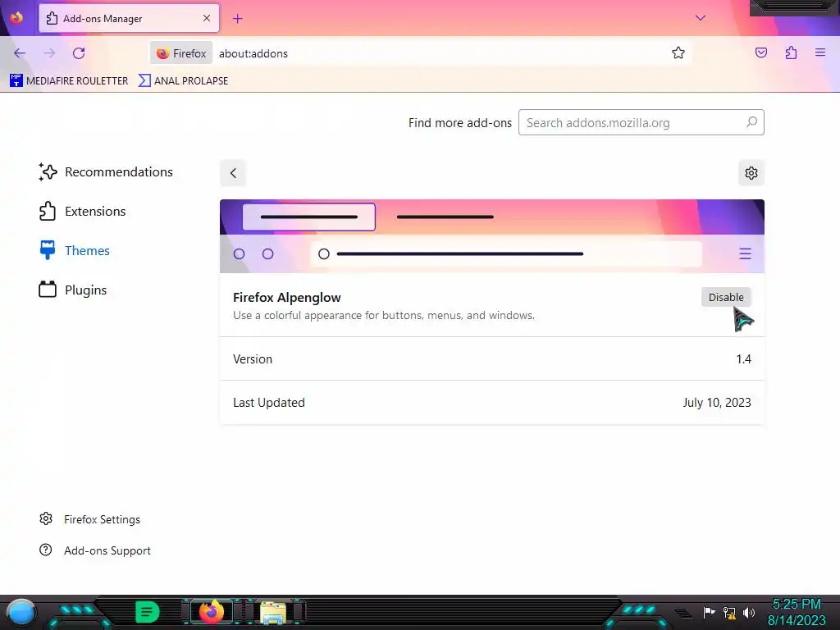840x630 pixels.
Task: Open the Save to Pocket icon
Action: [760, 52]
